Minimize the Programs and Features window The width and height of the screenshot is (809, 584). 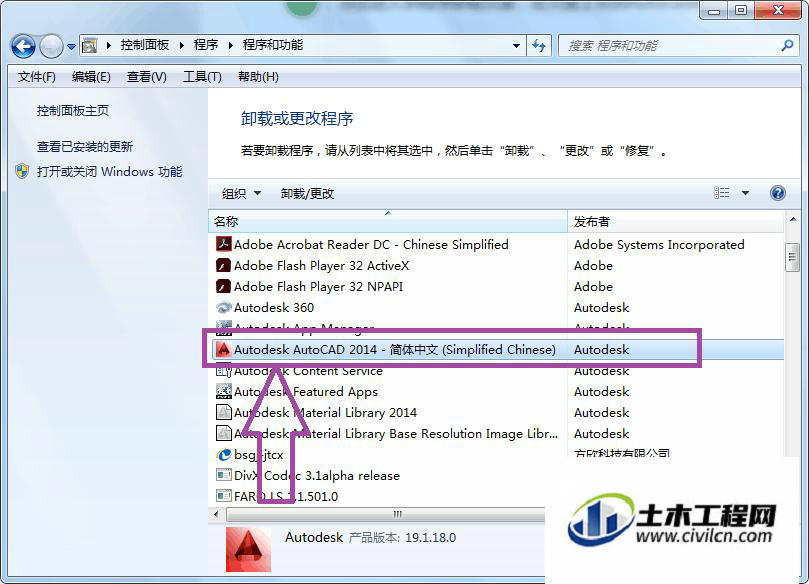point(714,10)
